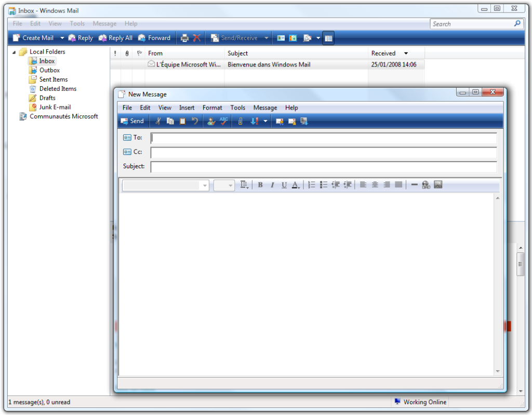532x415 pixels.
Task: Select the Drafts folder
Action: [43, 98]
